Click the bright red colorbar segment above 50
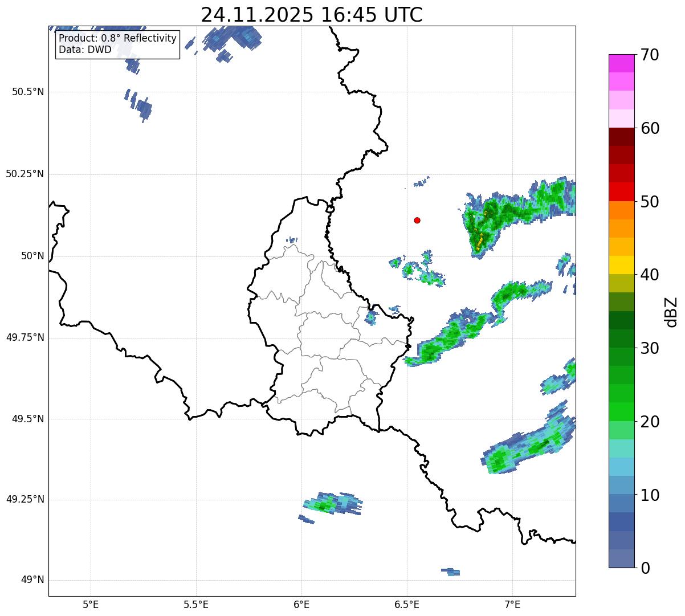Viewport: 685px width, 616px height. point(622,191)
